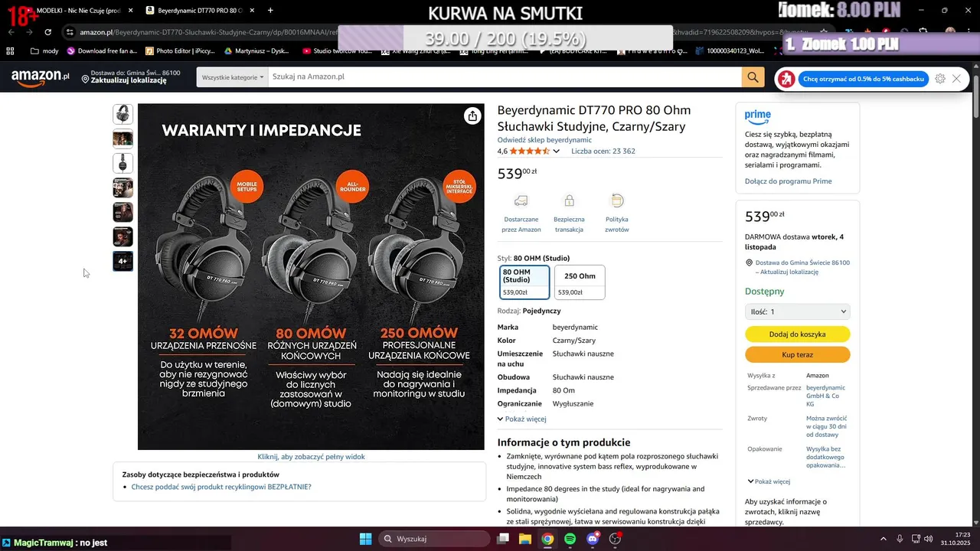Close the Beyerdynamic DT770 tab
This screenshot has width=980, height=551.
click(253, 11)
